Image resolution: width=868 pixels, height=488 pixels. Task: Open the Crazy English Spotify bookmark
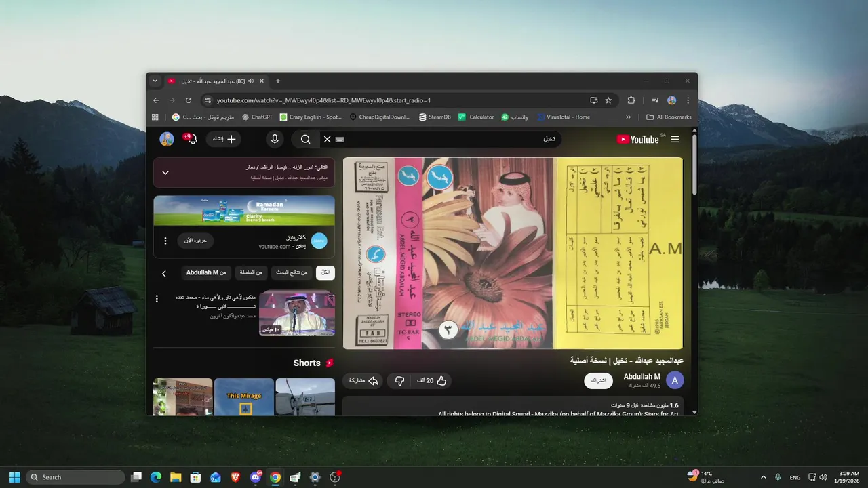311,117
